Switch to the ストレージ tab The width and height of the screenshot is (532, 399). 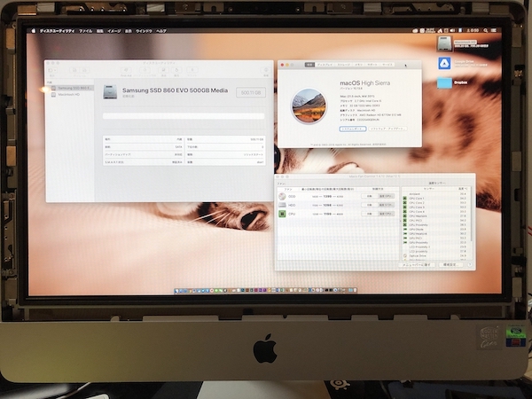343,65
